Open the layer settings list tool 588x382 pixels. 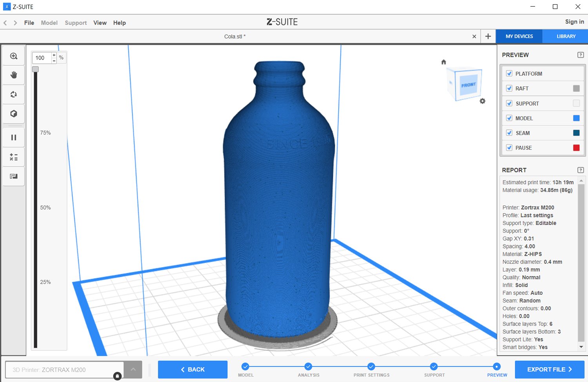[14, 157]
